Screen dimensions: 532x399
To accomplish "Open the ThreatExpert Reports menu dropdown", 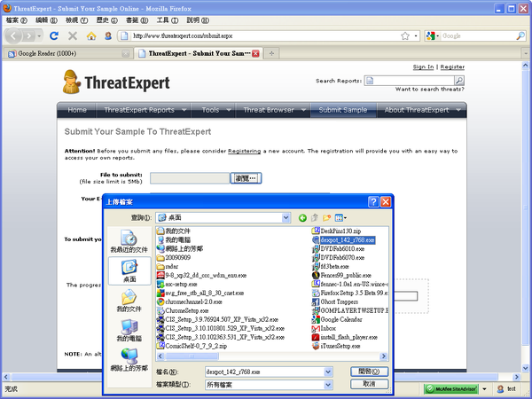I will (x=184, y=110).
